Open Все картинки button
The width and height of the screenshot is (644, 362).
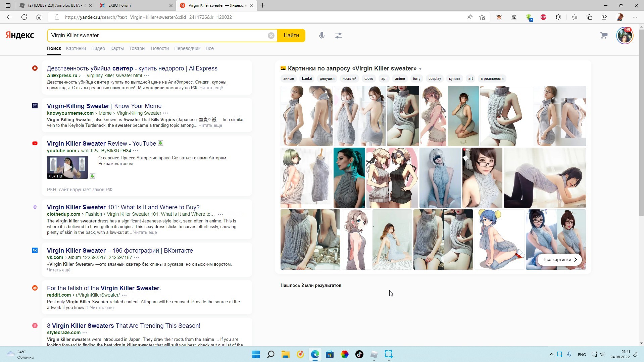tap(560, 260)
